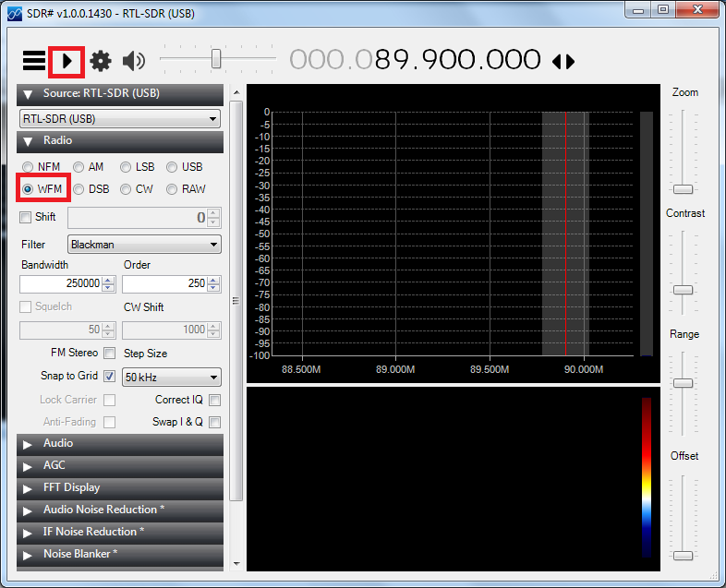Click the sidebar scrollbar down arrow
Screen dimensions: 726x588
click(x=236, y=564)
